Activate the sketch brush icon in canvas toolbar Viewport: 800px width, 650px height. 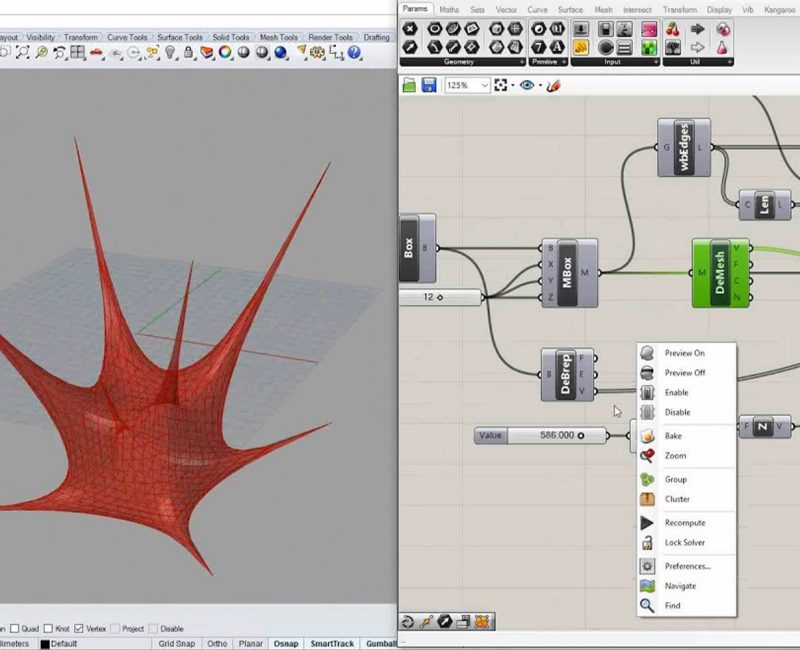tap(554, 85)
